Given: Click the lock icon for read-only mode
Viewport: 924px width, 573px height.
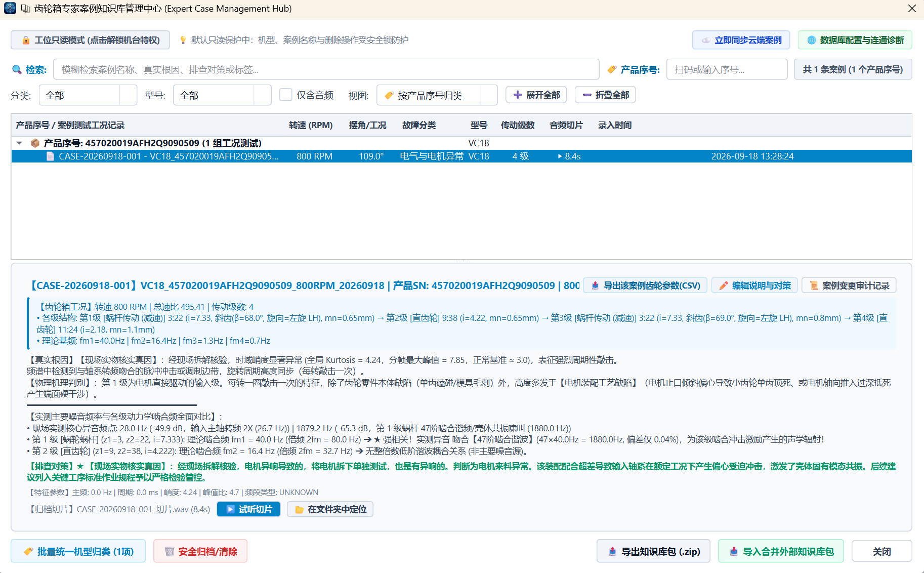Looking at the screenshot, I should [26, 40].
